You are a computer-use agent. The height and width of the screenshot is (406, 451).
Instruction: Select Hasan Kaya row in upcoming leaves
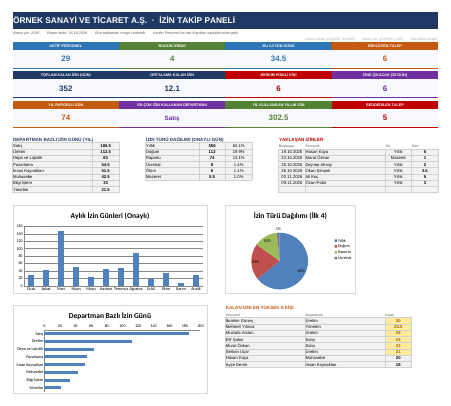pyautogui.click(x=358, y=152)
